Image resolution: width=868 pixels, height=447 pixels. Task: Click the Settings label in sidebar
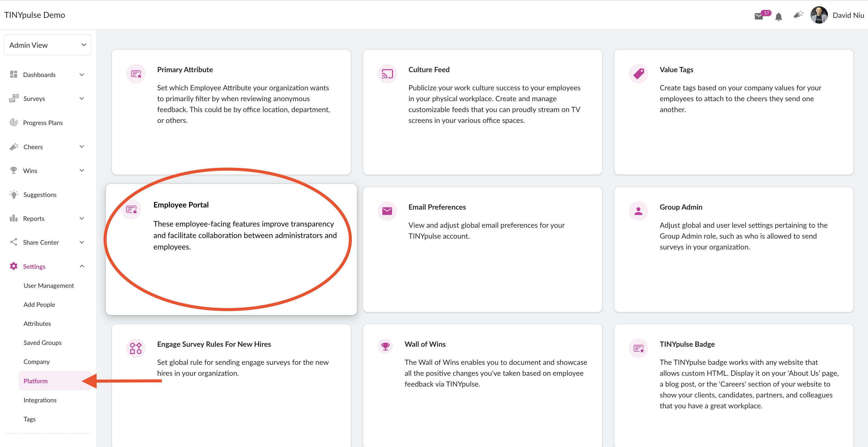34,266
